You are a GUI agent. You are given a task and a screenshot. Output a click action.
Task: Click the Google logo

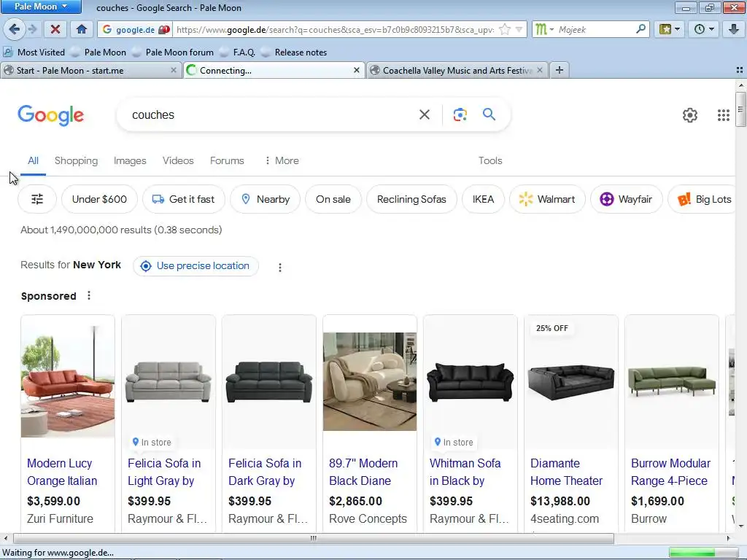pyautogui.click(x=51, y=115)
